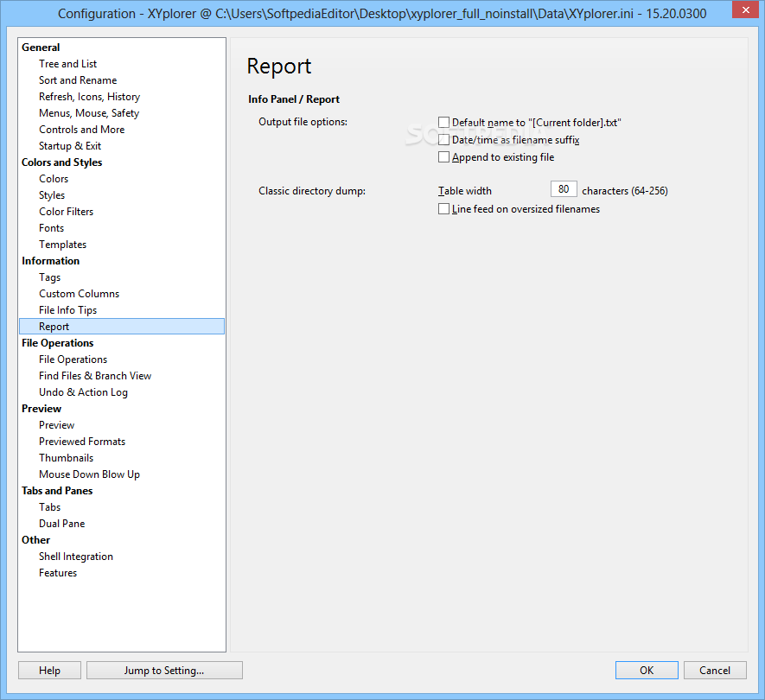This screenshot has width=765, height=700.
Task: Select the Other category heading
Action: pos(36,540)
